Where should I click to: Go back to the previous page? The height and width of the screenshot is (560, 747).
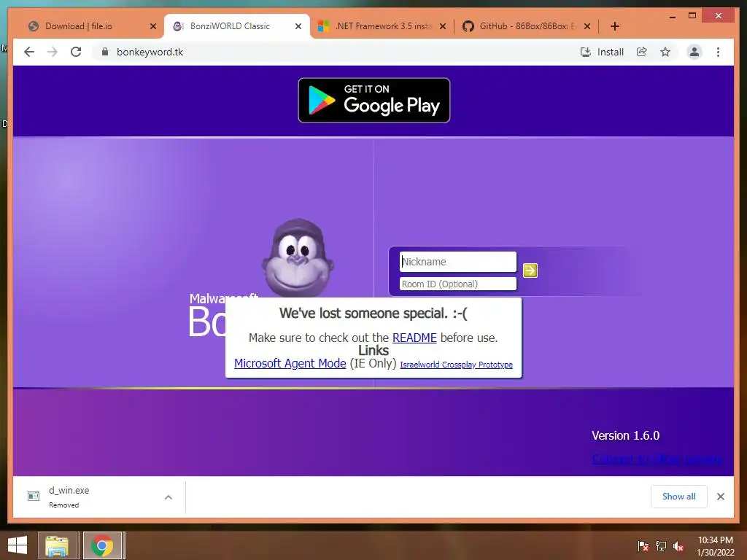click(x=29, y=52)
